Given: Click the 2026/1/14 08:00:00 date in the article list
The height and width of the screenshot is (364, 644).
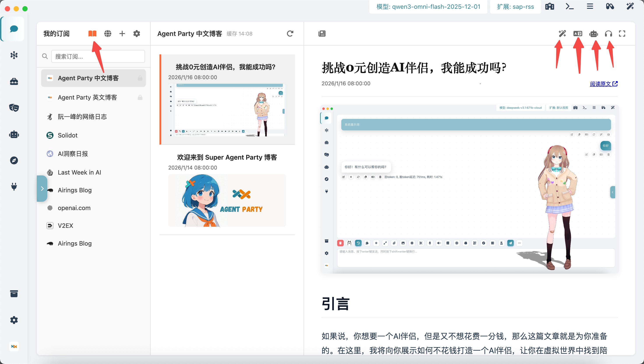Looking at the screenshot, I should pyautogui.click(x=193, y=168).
